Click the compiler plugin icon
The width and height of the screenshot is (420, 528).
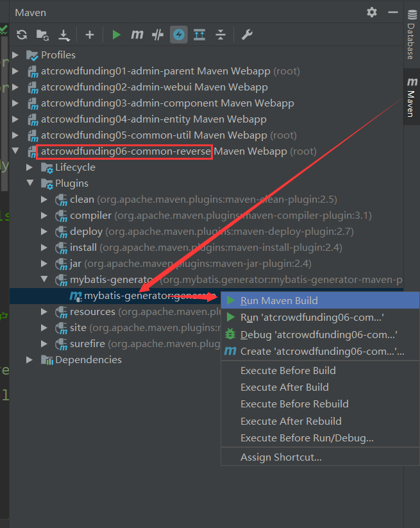(62, 216)
